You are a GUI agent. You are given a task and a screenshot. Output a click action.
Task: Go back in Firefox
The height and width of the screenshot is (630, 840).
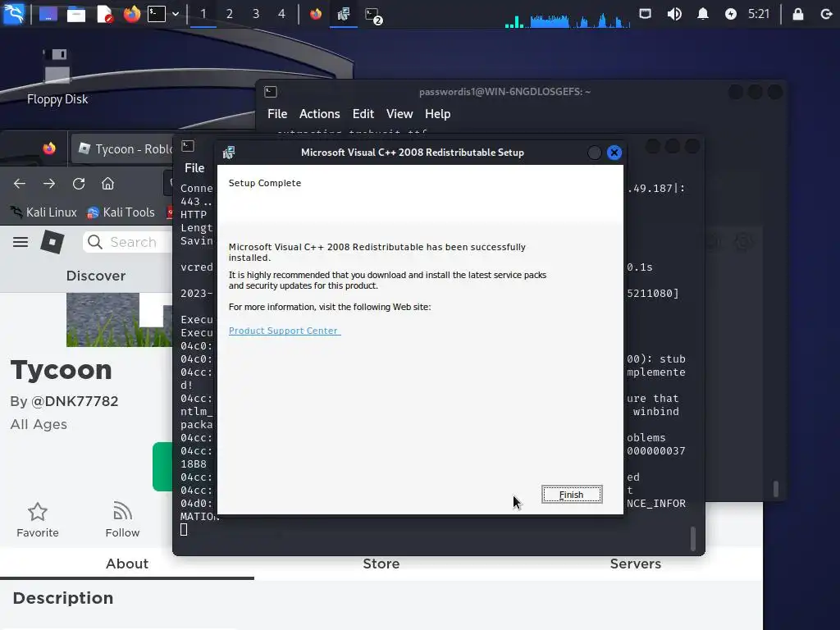tap(20, 184)
